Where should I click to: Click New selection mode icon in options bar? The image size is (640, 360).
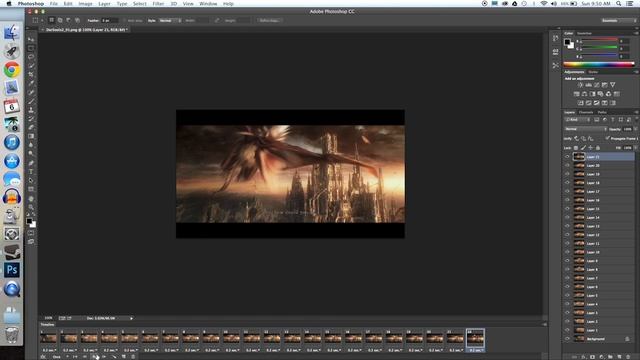(x=51, y=20)
